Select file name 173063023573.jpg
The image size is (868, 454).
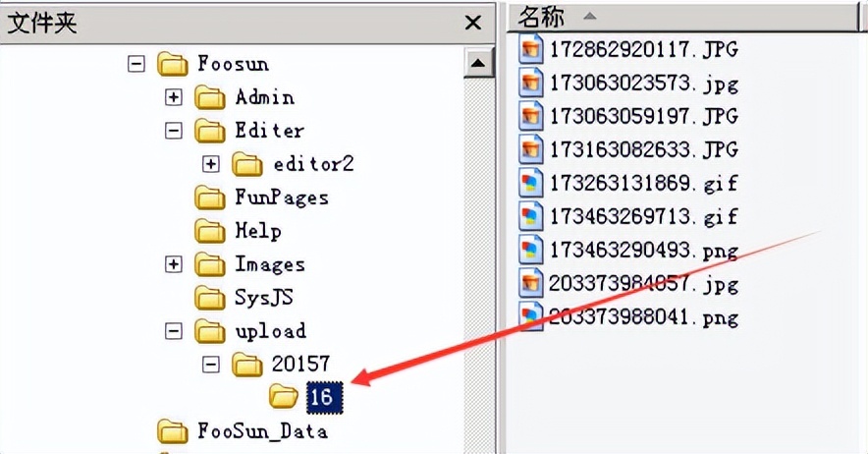click(x=644, y=84)
